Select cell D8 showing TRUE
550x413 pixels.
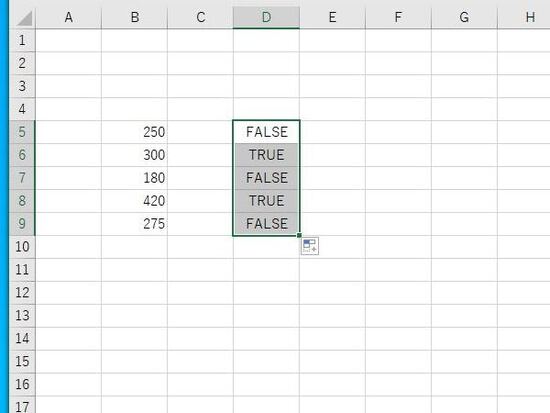pos(266,201)
